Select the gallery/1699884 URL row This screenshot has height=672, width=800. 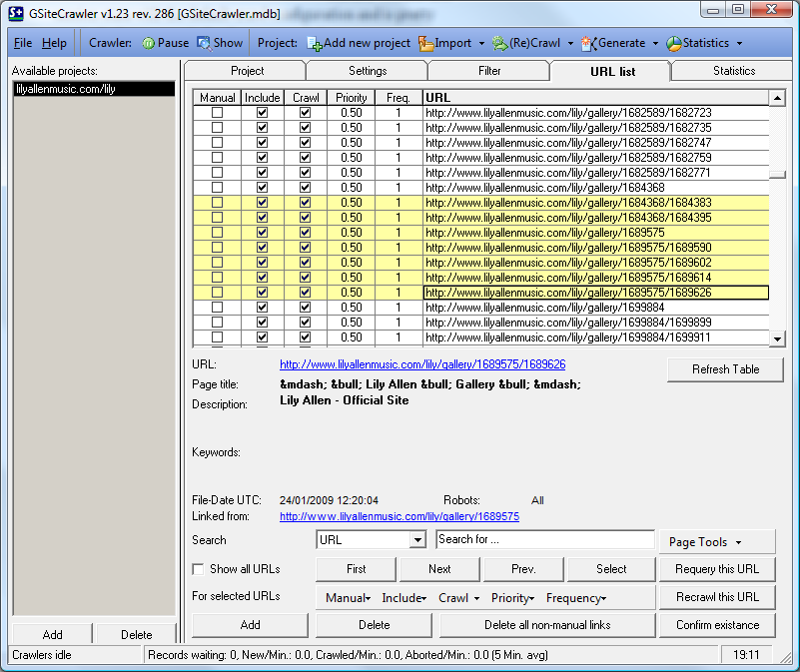(480, 308)
